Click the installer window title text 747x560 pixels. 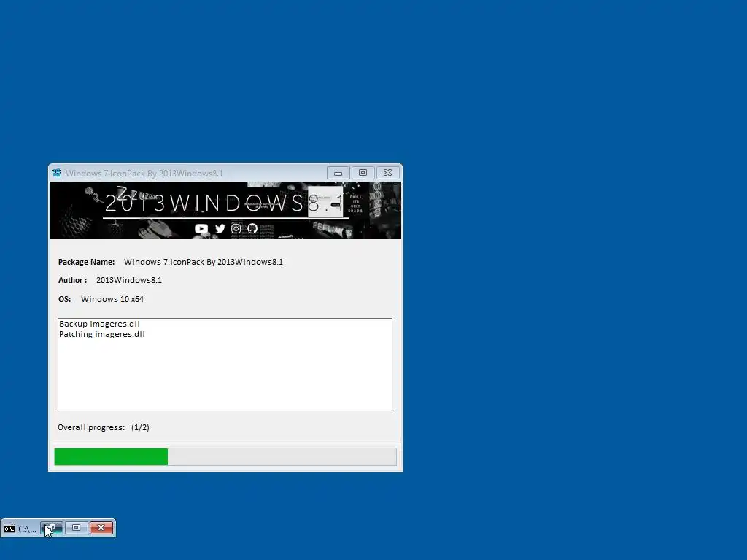(x=144, y=174)
